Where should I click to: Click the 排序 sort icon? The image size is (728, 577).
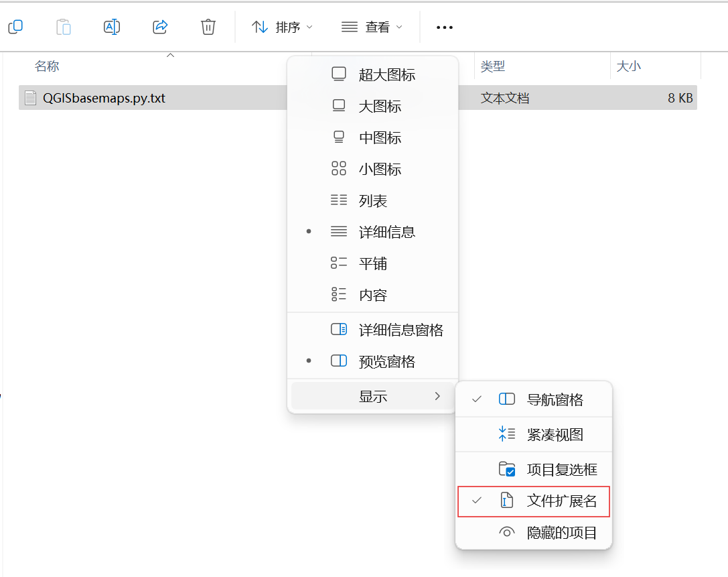260,27
